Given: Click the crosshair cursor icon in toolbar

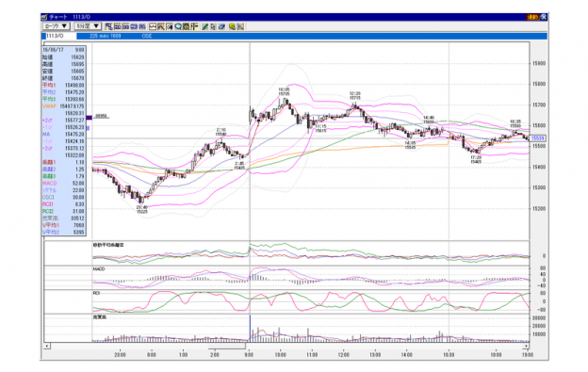Looking at the screenshot, I should point(194,26).
